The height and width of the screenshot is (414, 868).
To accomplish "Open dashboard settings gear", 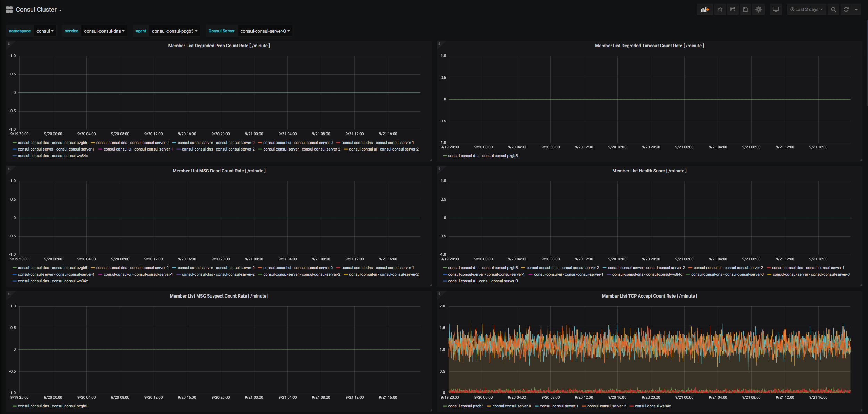I will pyautogui.click(x=759, y=10).
